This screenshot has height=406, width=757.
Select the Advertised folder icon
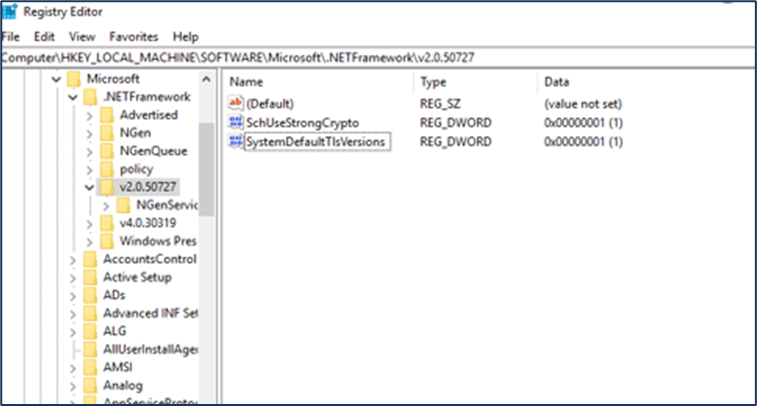click(x=107, y=115)
